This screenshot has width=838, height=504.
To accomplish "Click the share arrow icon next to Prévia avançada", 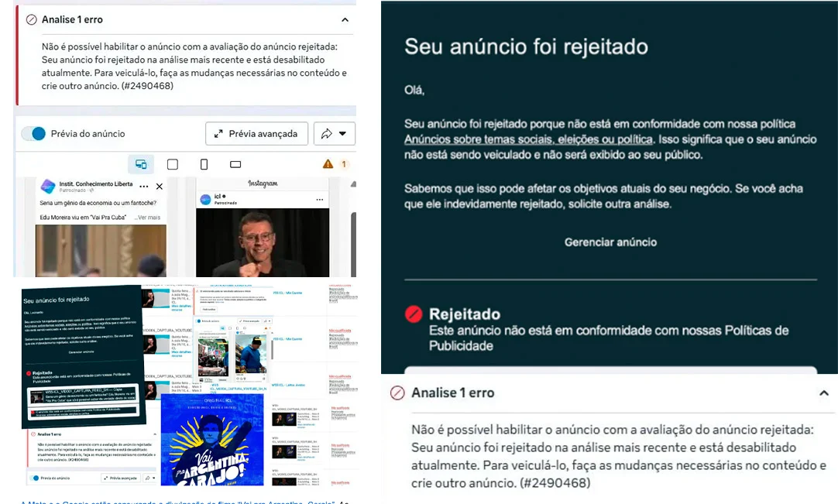I will [326, 133].
